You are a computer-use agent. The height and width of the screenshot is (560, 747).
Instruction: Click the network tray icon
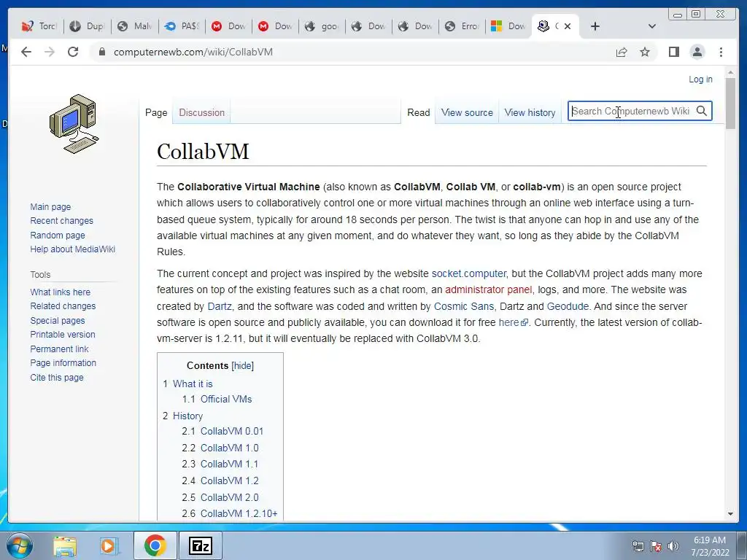[638, 545]
